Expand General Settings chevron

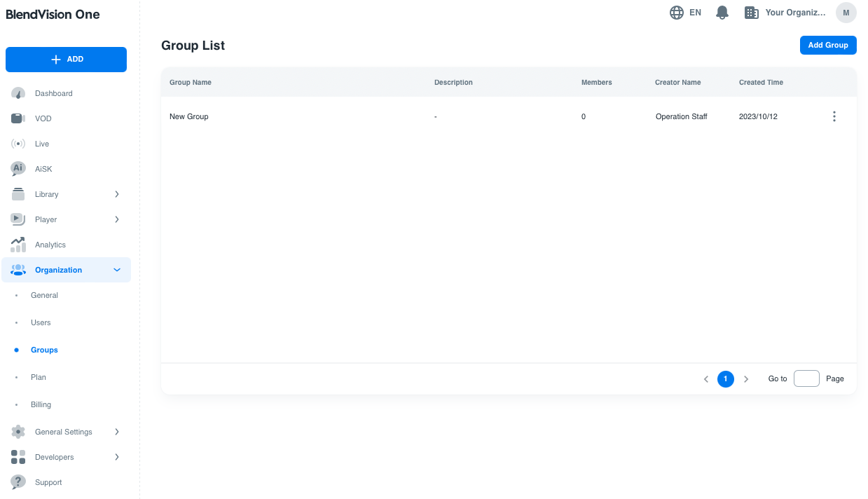(x=117, y=432)
